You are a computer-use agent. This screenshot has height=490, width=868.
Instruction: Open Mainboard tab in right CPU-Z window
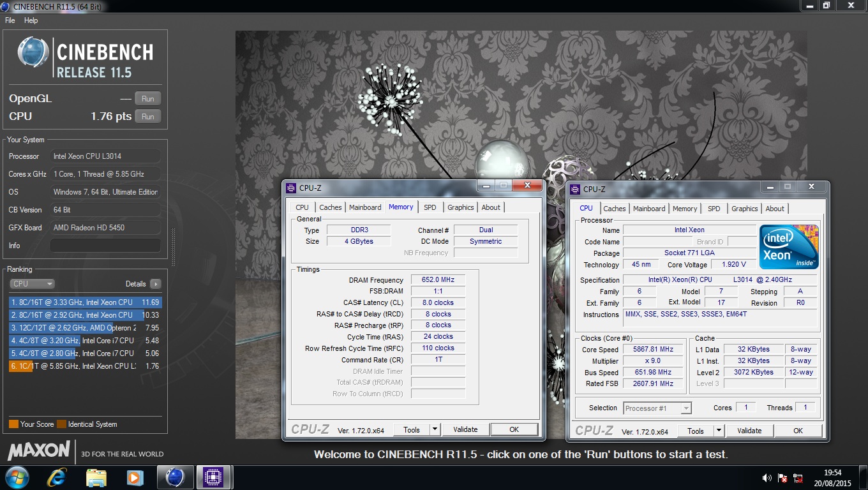coord(649,209)
